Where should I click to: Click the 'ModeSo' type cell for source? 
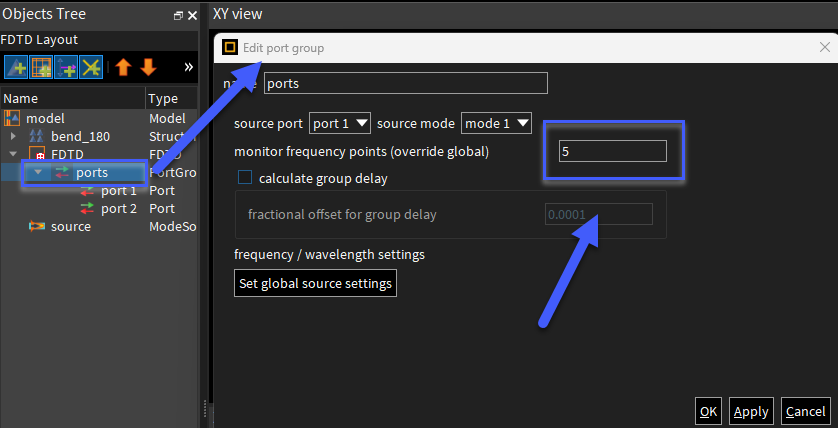click(x=173, y=227)
